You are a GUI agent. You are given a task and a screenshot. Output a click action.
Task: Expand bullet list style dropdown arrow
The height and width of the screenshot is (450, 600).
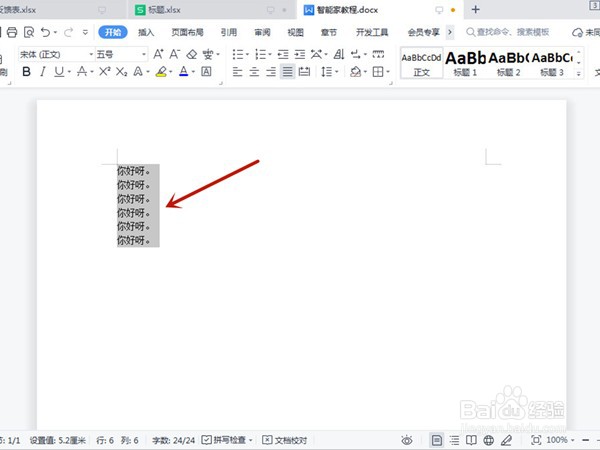[247, 54]
